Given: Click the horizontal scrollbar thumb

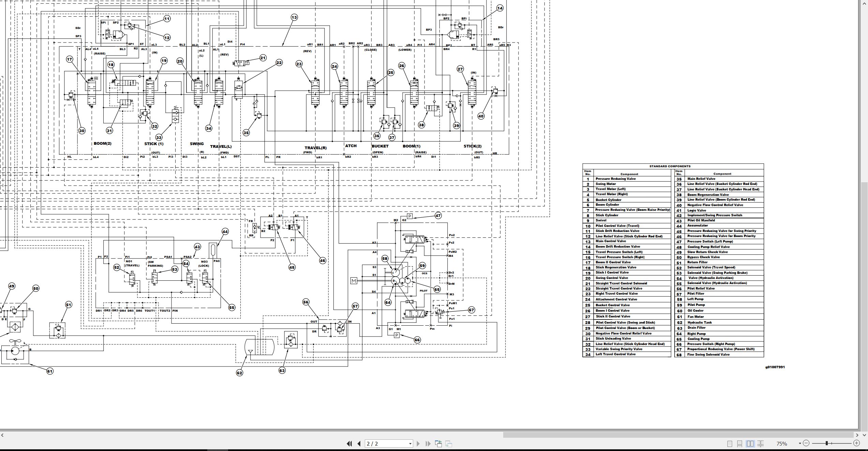Looking at the screenshot, I should 678,435.
